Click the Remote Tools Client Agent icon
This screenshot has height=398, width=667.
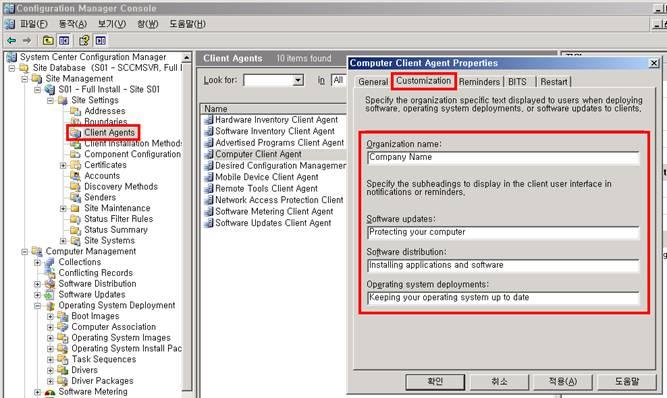click(209, 188)
